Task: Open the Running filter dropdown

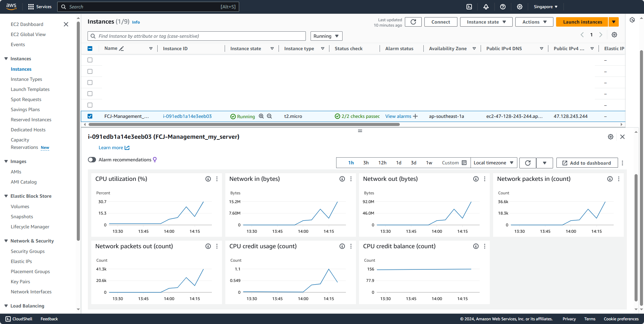Action: 326,36
